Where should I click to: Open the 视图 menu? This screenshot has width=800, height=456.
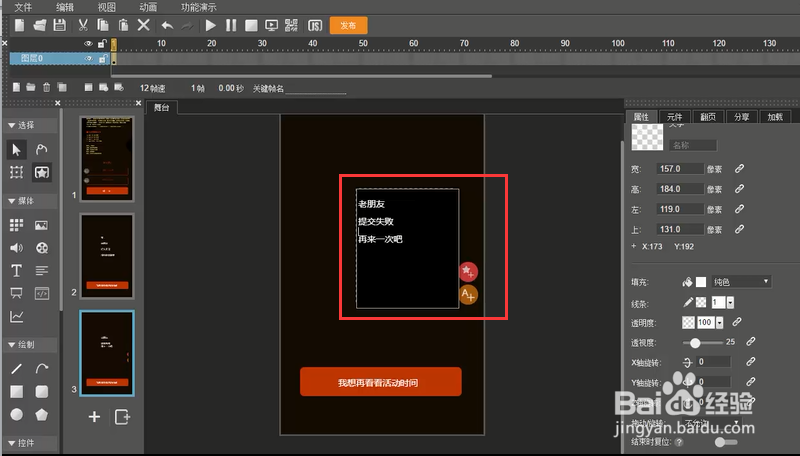[x=107, y=7]
